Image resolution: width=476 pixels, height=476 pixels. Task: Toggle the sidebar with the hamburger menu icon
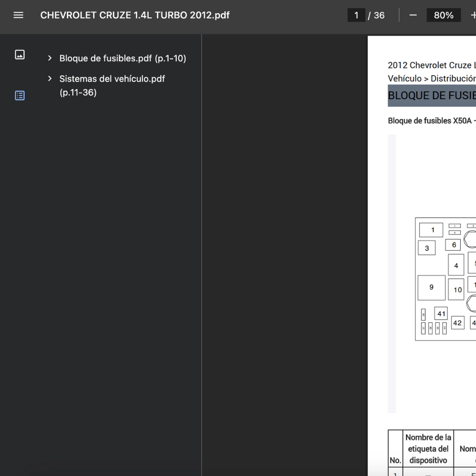(x=18, y=15)
